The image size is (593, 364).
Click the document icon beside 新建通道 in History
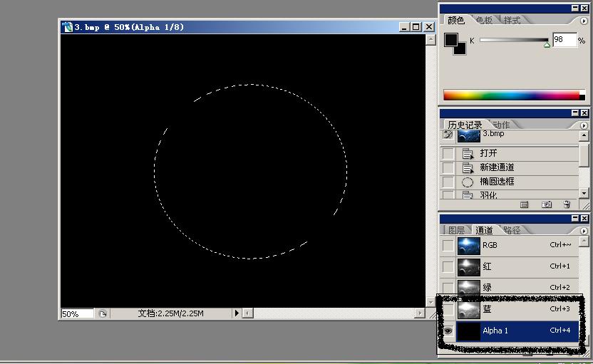pyautogui.click(x=468, y=168)
